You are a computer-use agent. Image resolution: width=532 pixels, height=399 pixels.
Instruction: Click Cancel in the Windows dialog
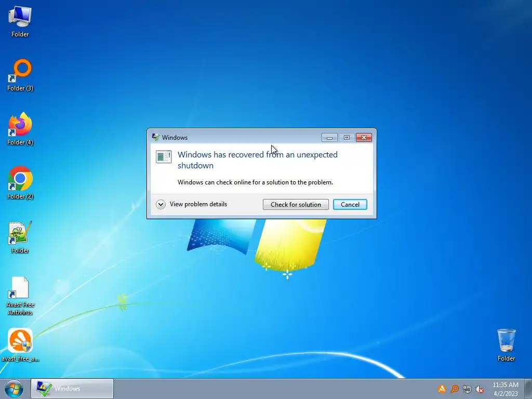coord(350,205)
